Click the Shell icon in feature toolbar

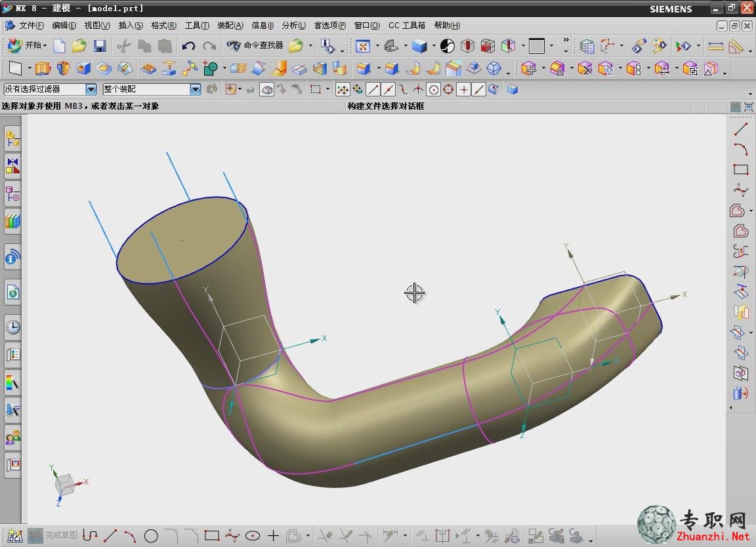click(319, 68)
